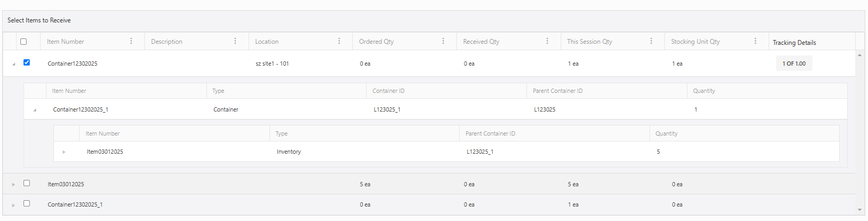The height and width of the screenshot is (221, 868).
Task: Open This Session Qty column menu
Action: pos(651,41)
